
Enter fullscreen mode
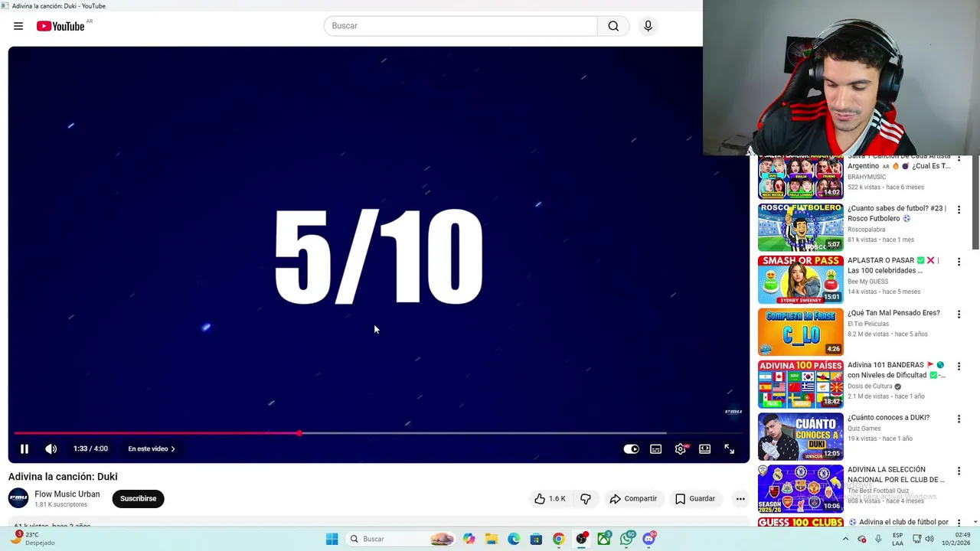pos(729,449)
